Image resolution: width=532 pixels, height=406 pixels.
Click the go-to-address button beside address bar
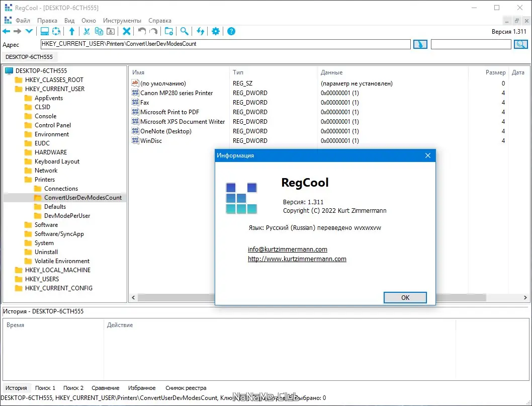(420, 44)
